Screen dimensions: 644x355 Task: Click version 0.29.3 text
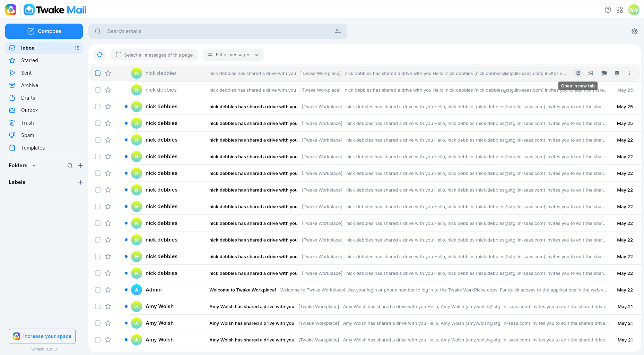click(44, 349)
